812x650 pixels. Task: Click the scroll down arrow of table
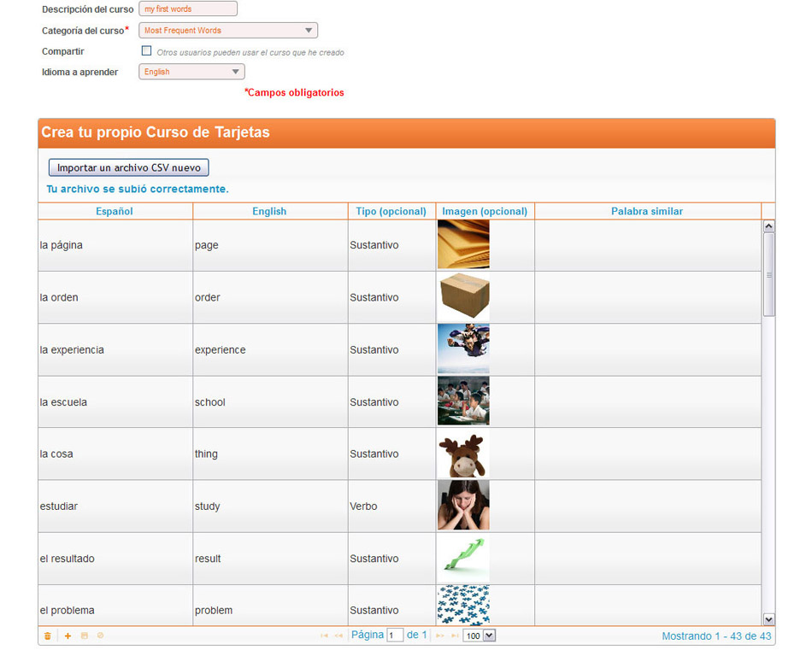tap(768, 619)
